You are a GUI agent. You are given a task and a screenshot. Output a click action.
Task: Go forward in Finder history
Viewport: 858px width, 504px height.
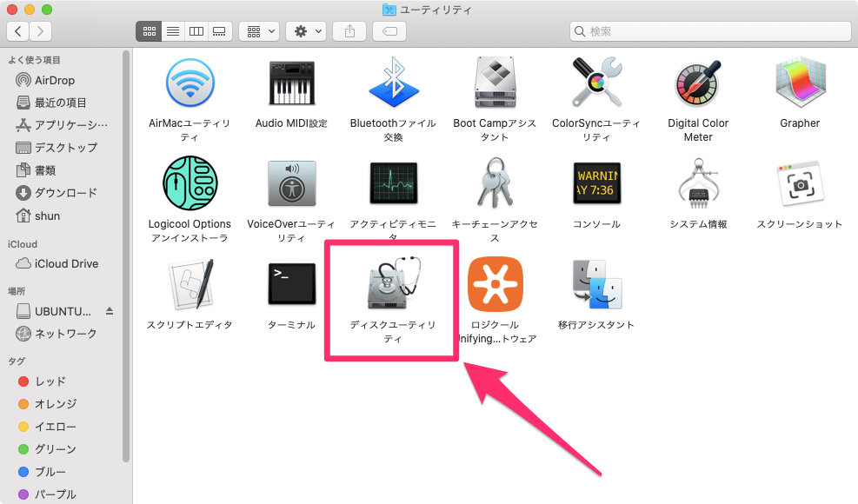[x=41, y=31]
